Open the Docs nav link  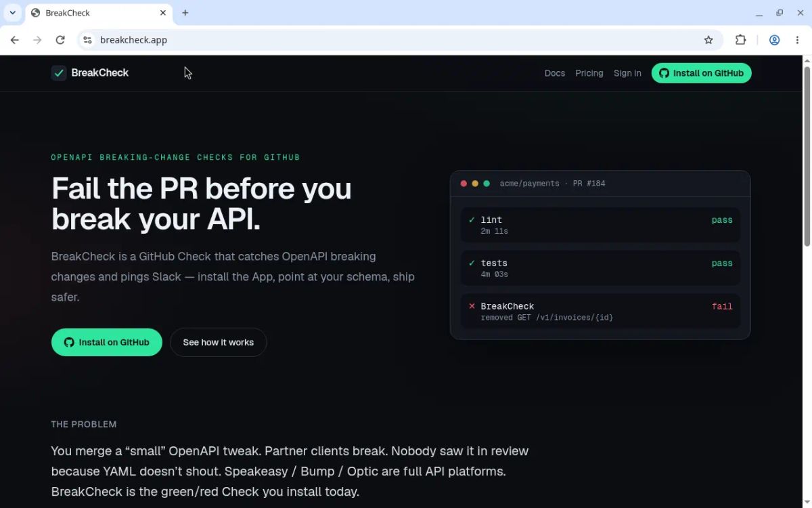click(555, 73)
